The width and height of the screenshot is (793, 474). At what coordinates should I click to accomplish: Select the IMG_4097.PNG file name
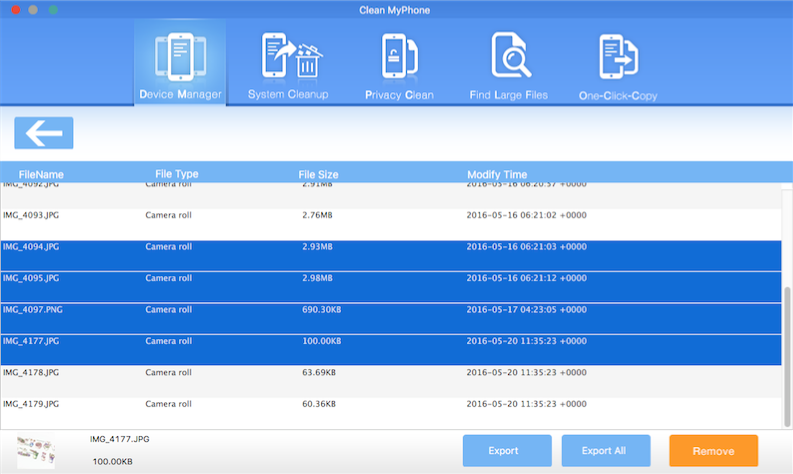pyautogui.click(x=33, y=310)
